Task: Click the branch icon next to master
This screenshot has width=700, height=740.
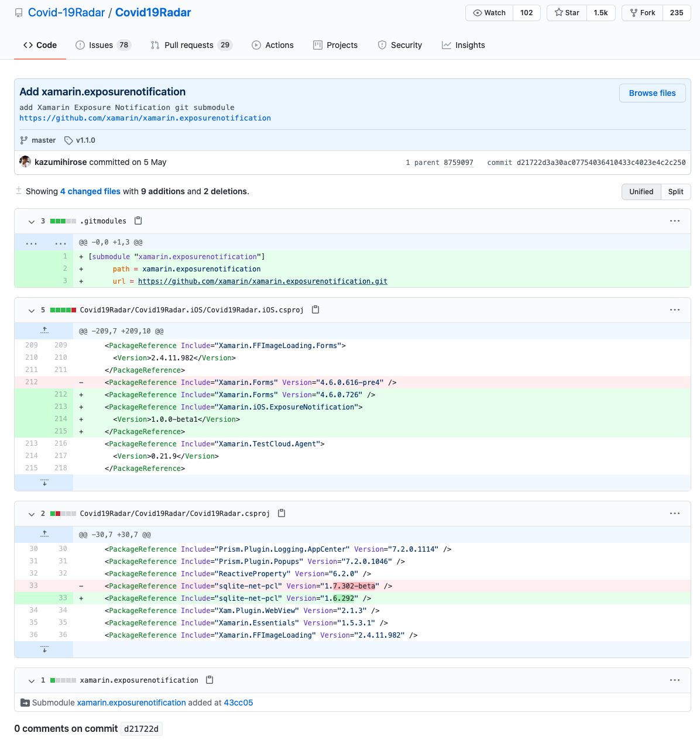Action: pos(23,140)
